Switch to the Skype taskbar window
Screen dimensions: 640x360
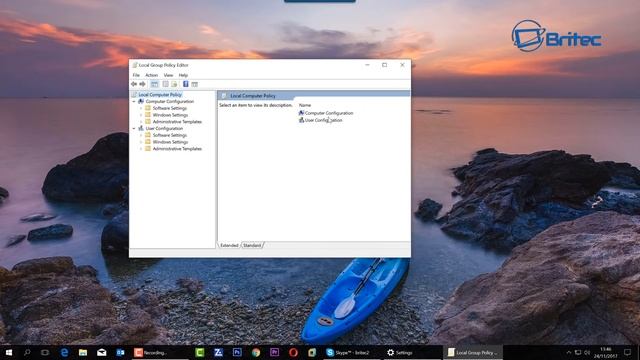pos(351,352)
